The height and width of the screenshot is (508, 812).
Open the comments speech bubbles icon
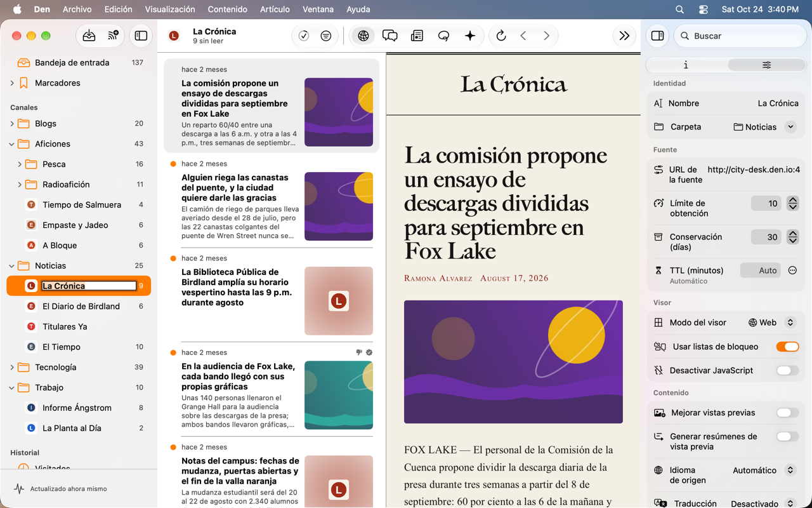(390, 36)
